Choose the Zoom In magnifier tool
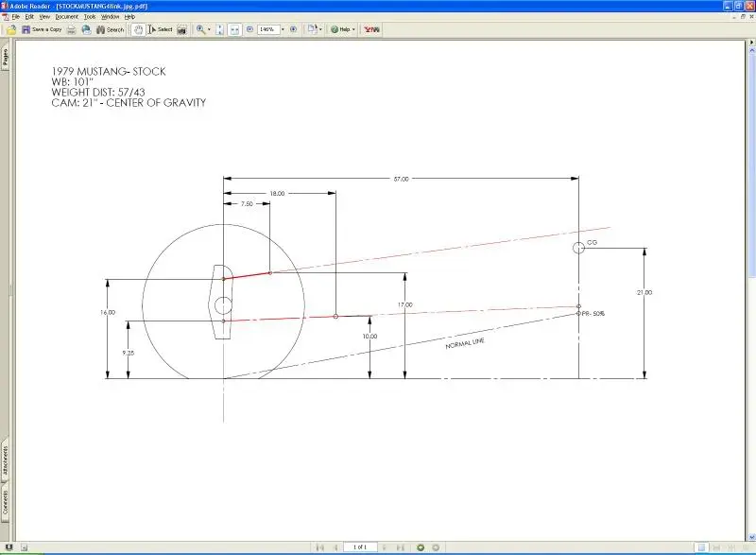The image size is (756, 555). click(x=200, y=29)
